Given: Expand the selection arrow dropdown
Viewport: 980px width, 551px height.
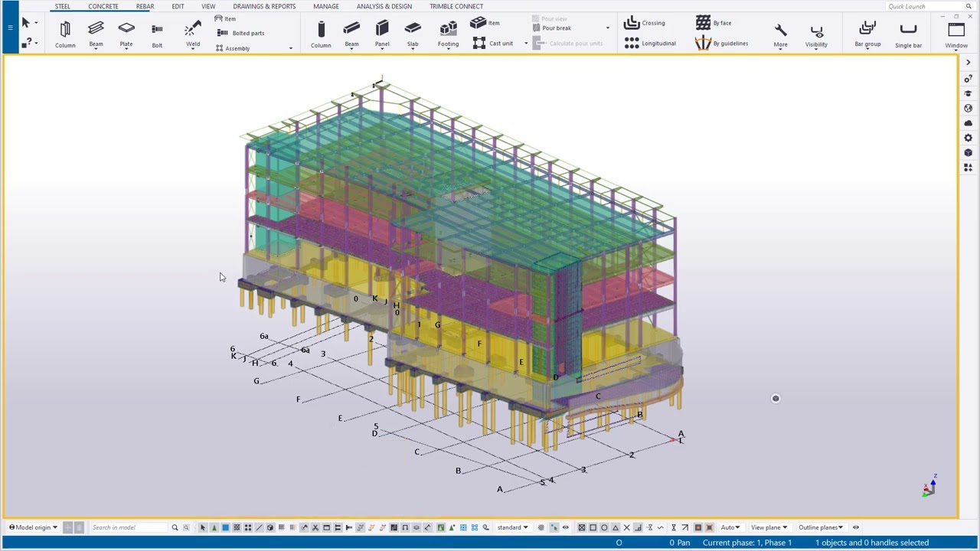Looking at the screenshot, I should point(36,23).
